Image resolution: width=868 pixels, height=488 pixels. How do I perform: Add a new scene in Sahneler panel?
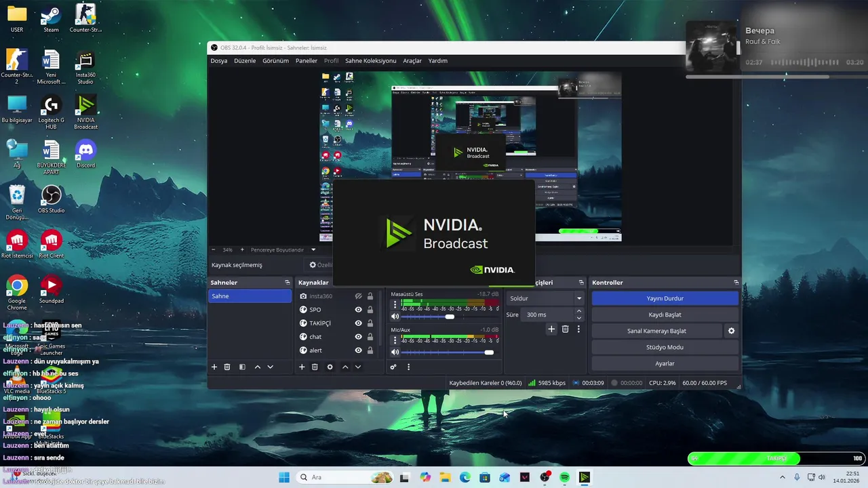(214, 367)
